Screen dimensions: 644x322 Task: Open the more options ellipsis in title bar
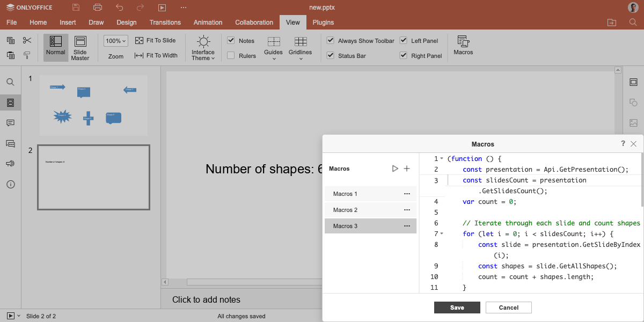[x=184, y=8]
